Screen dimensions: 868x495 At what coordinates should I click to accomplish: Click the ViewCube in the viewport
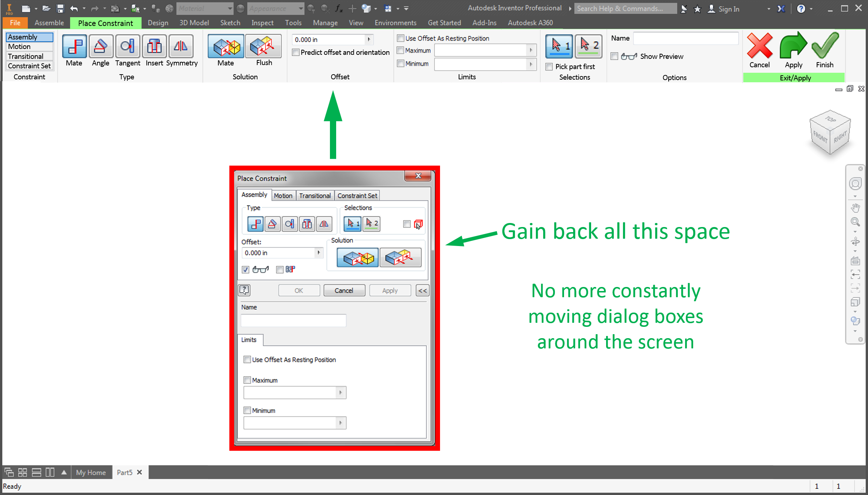[x=830, y=132]
